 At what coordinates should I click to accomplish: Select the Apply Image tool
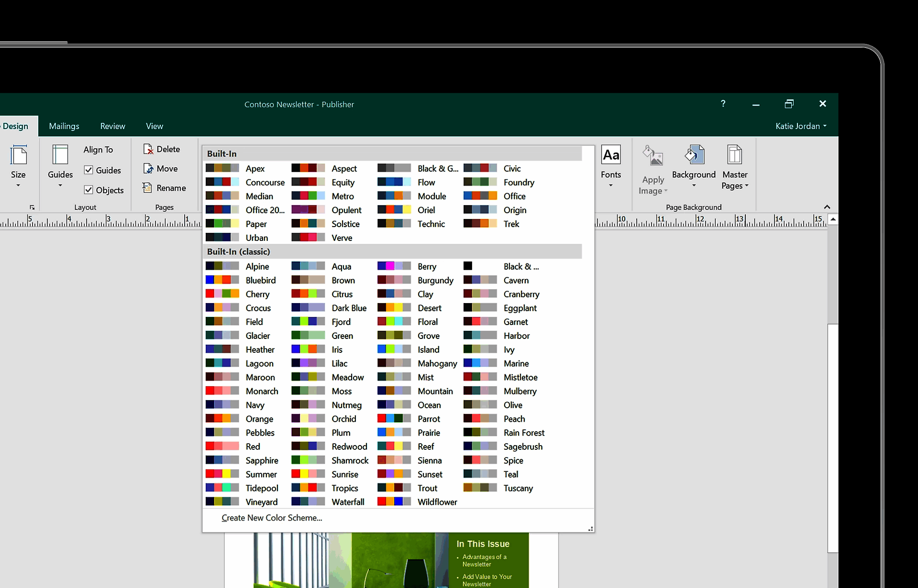point(652,168)
